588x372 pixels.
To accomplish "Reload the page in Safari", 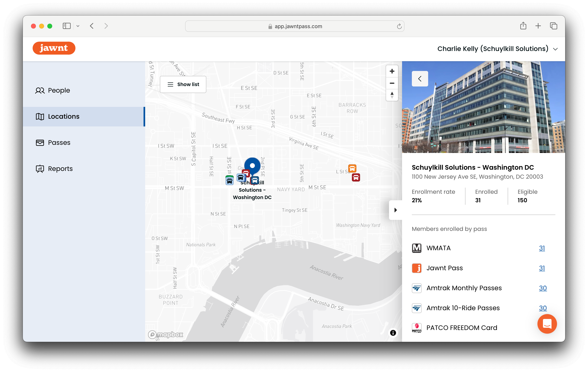I will pyautogui.click(x=399, y=26).
